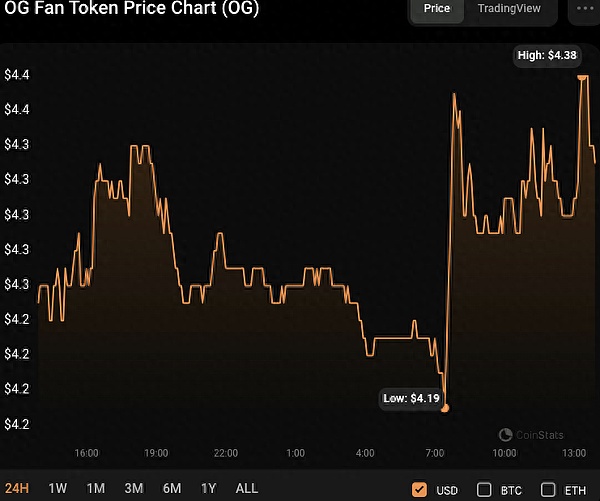The width and height of the screenshot is (600, 501).
Task: Select the 1W time range
Action: (x=58, y=489)
